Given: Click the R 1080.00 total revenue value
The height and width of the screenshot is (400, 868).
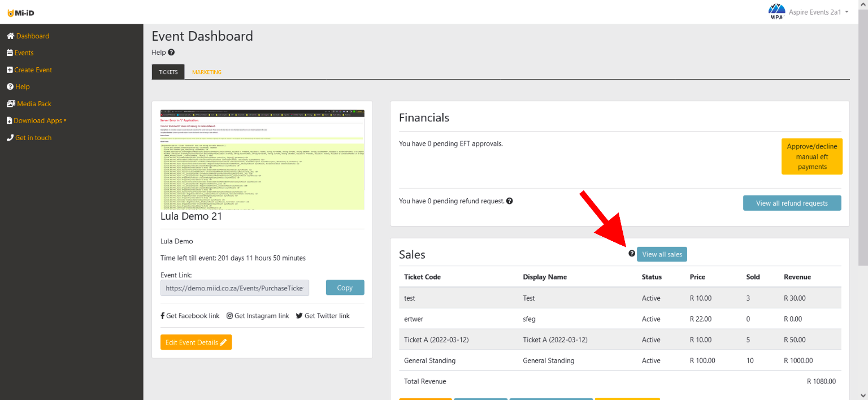Looking at the screenshot, I should pyautogui.click(x=821, y=381).
